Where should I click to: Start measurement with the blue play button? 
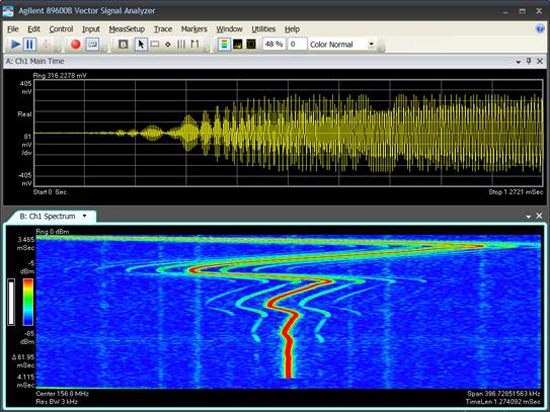[x=15, y=44]
